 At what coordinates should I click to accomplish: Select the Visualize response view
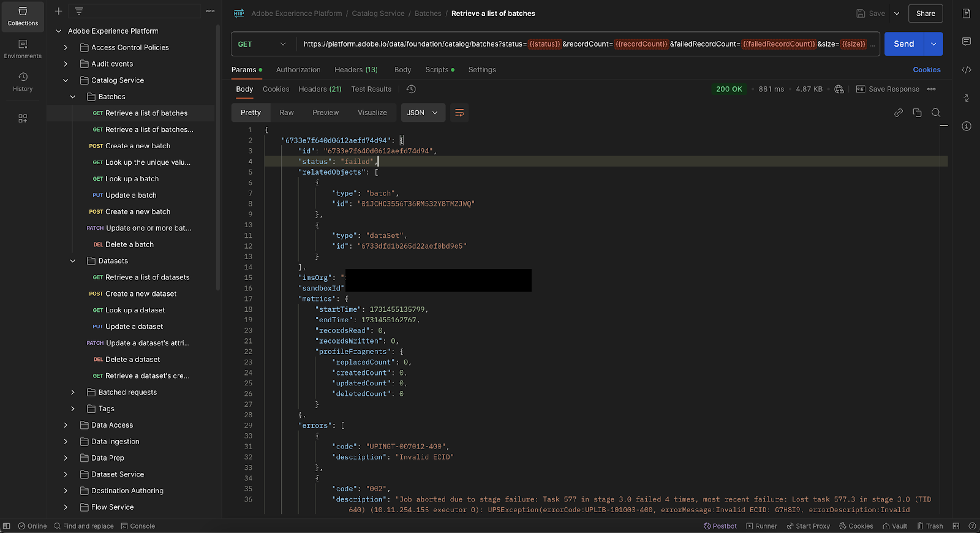pyautogui.click(x=372, y=113)
